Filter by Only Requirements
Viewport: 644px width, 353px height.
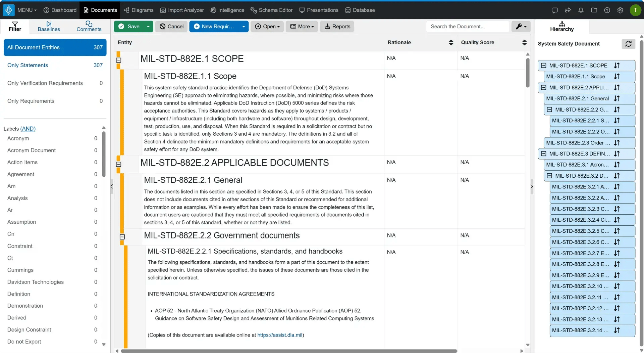[55, 101]
